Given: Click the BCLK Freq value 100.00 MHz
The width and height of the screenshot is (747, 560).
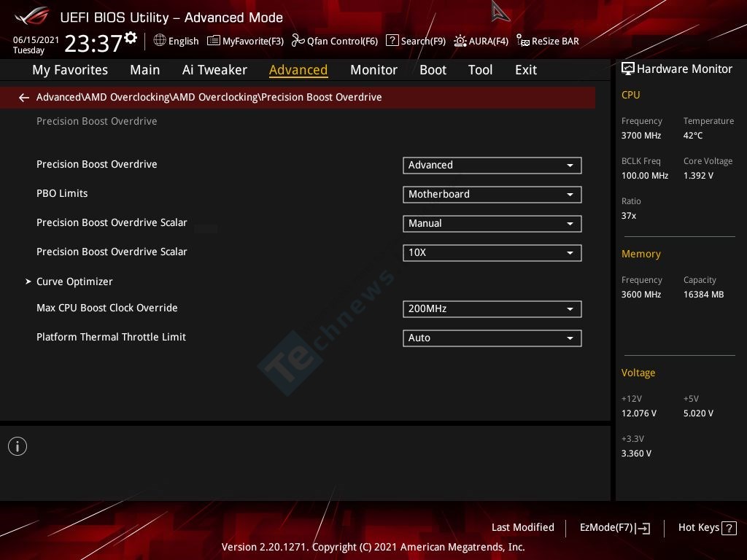Looking at the screenshot, I should tap(645, 176).
